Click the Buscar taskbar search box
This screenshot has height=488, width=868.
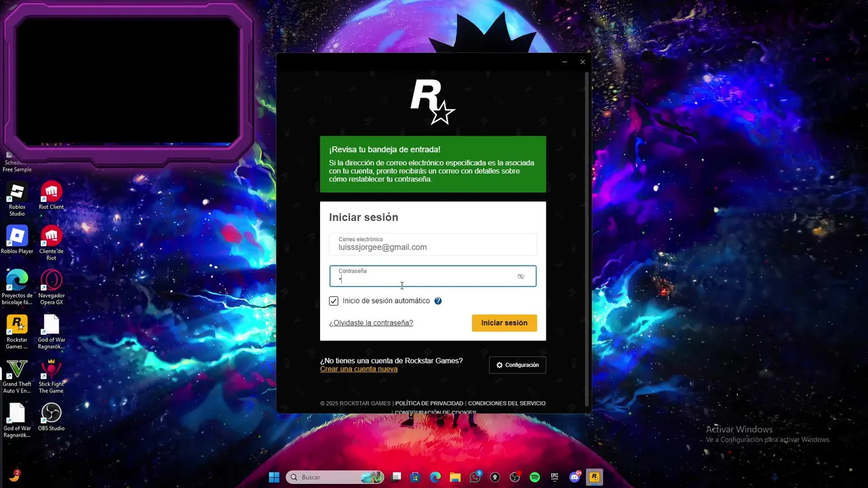point(335,477)
